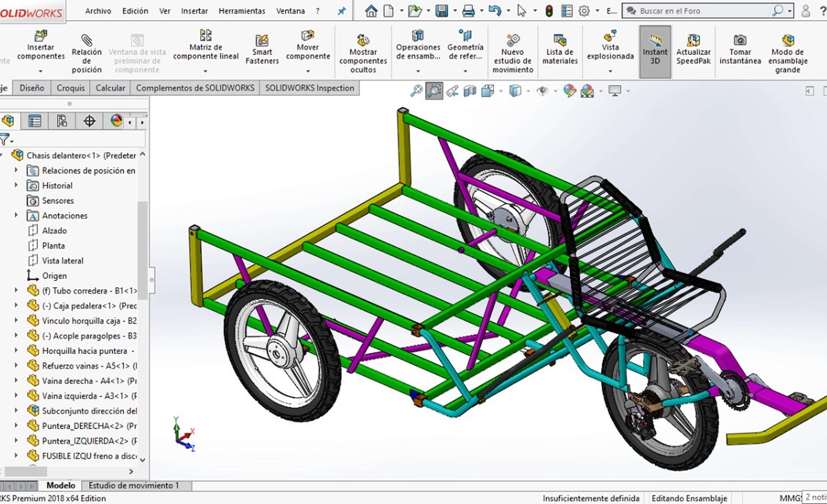Toggle Instant 3D mode
827x504 pixels.
click(x=655, y=52)
